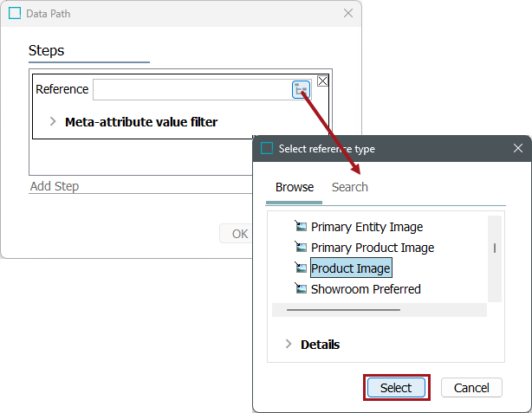The width and height of the screenshot is (532, 413).
Task: Cancel the reference type selection
Action: 471,388
